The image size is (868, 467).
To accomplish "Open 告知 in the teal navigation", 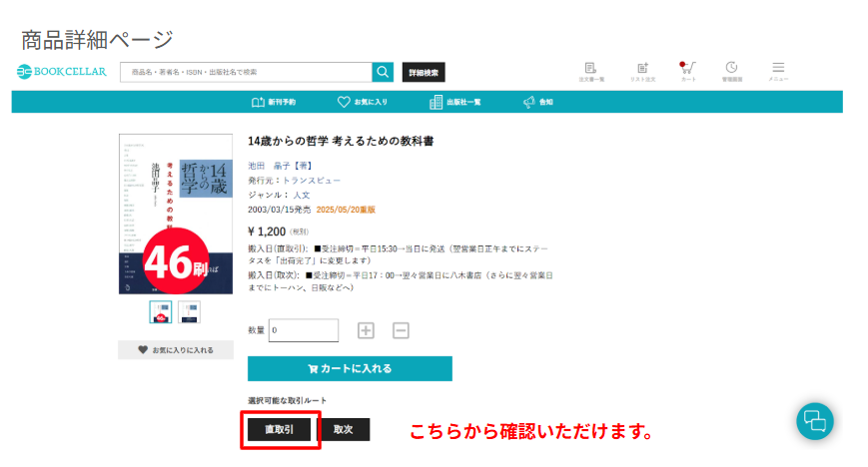I will point(538,102).
